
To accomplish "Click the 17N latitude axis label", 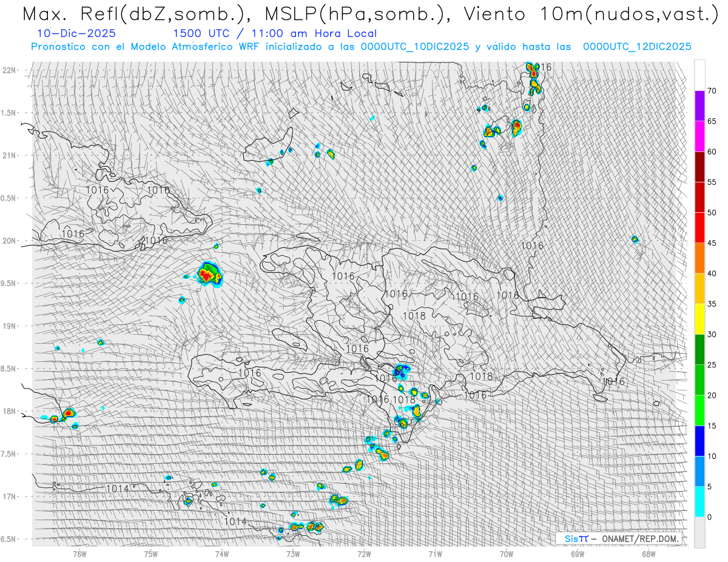I will (10, 497).
